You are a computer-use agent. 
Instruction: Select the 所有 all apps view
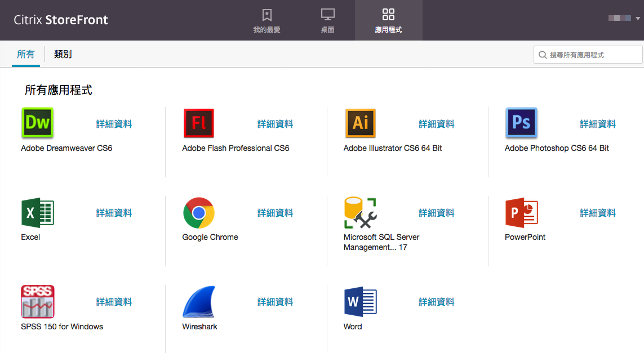(25, 54)
